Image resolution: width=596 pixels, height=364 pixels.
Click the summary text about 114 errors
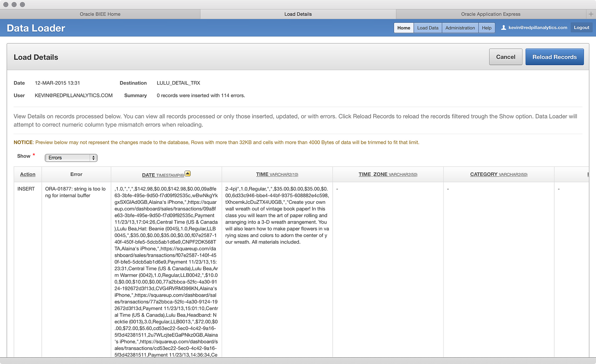[x=201, y=95]
